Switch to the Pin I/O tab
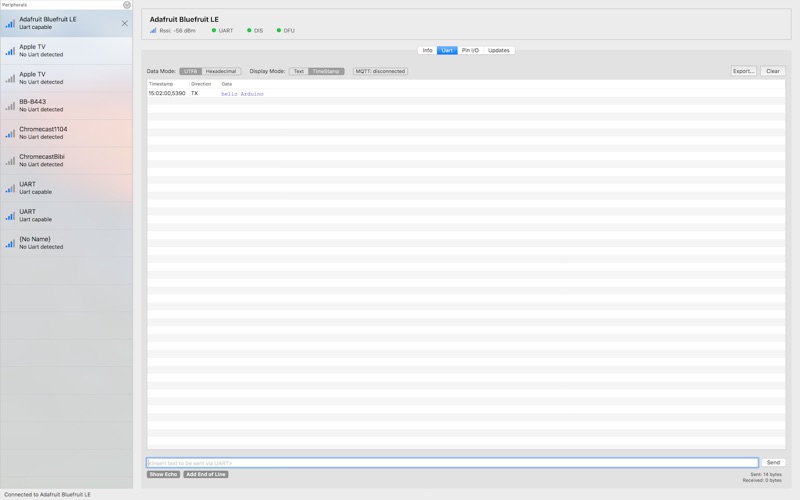Screen dimensions: 800x500 (x=470, y=51)
